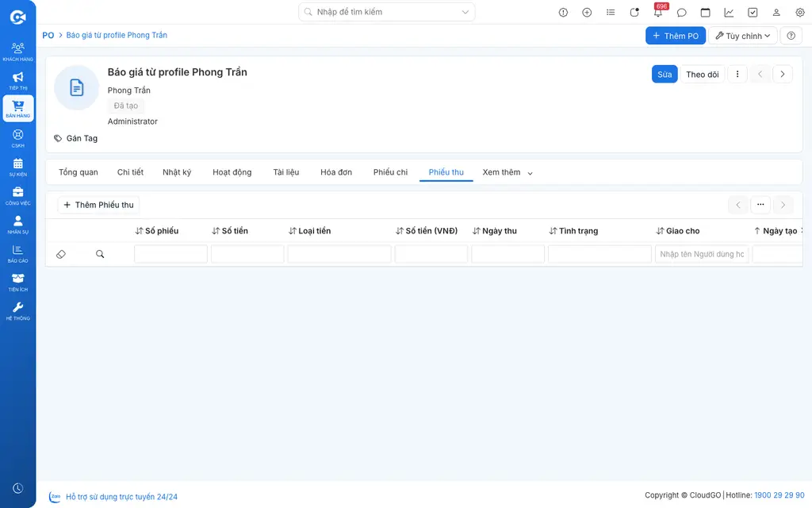Click the blue Sửa button
Image resolution: width=812 pixels, height=508 pixels.
665,74
